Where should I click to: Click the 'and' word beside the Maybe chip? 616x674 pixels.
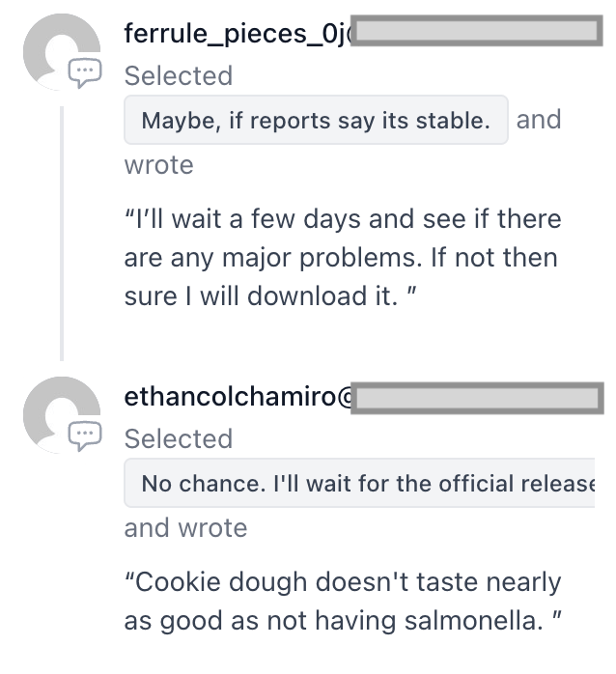(539, 119)
